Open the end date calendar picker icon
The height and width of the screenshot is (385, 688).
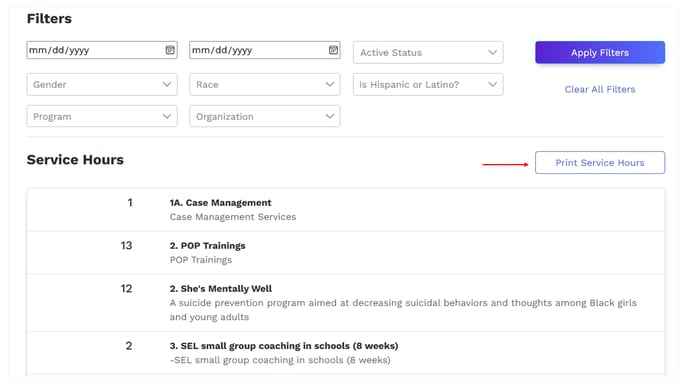coord(333,50)
